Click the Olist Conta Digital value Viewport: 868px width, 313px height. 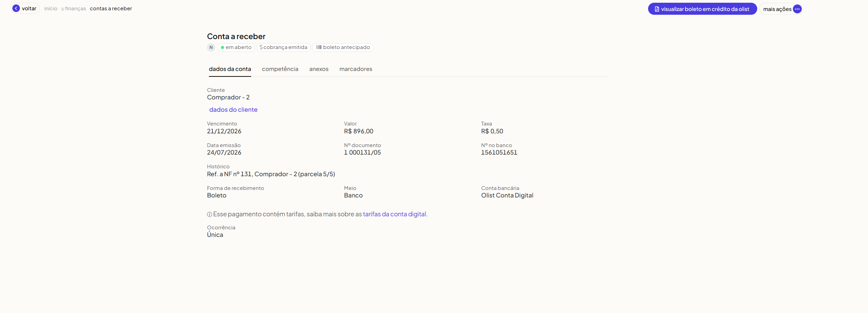coord(507,195)
